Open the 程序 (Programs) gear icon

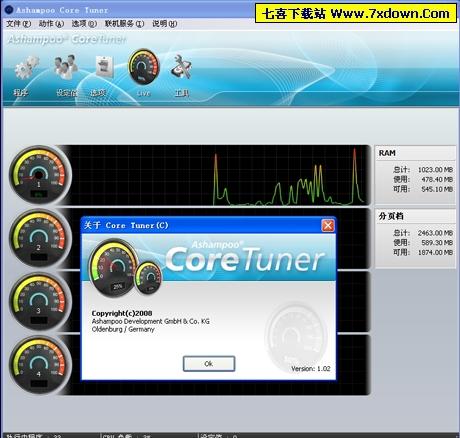click(26, 68)
